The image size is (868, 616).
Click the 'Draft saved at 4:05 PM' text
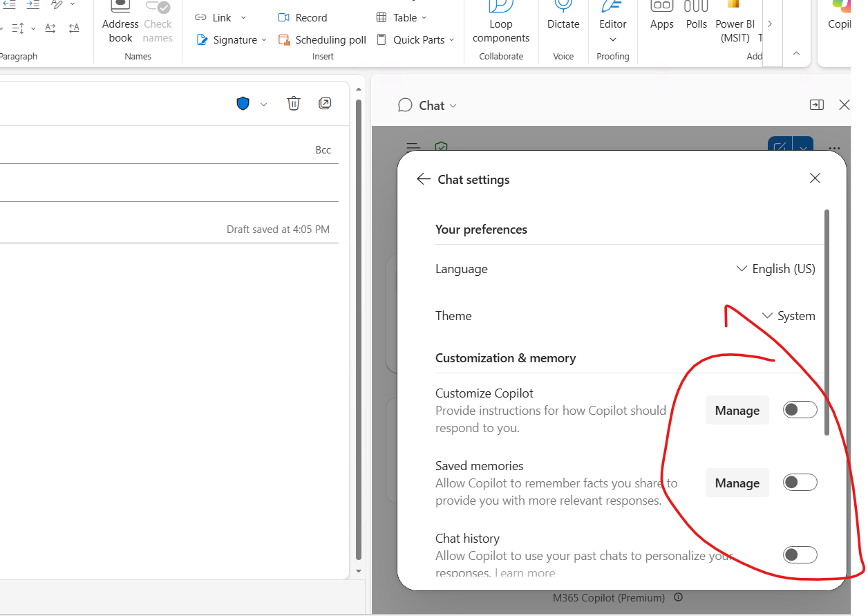point(278,229)
